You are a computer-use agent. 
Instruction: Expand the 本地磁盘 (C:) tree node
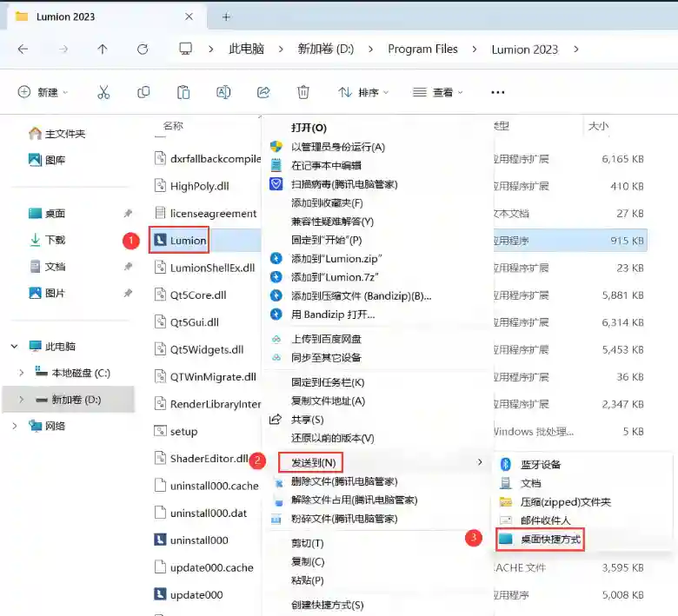point(22,373)
